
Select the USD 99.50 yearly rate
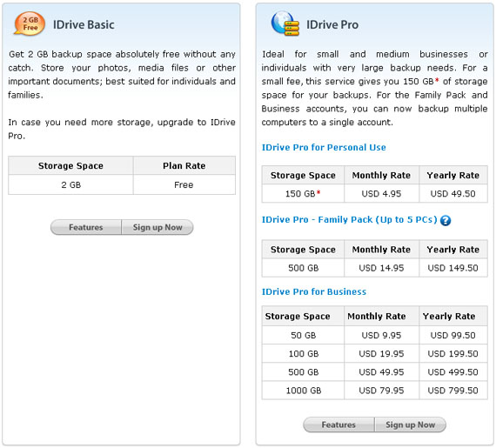[x=453, y=335]
